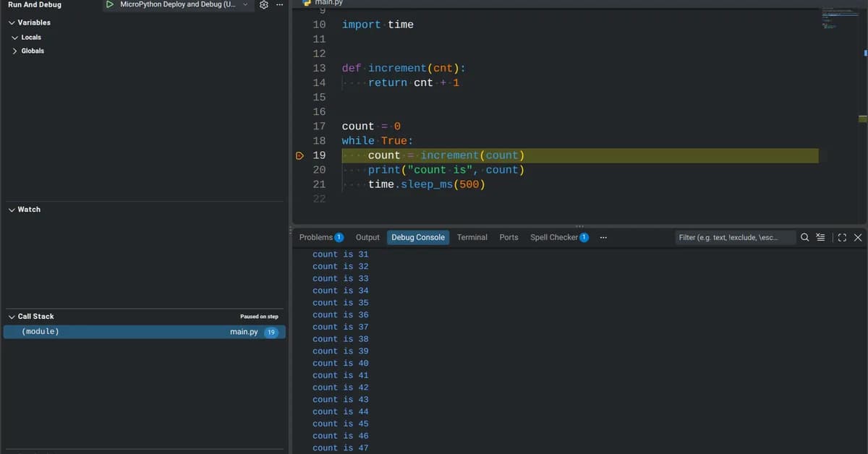Select the Debug Console tab
This screenshot has height=454, width=868.
pos(418,237)
